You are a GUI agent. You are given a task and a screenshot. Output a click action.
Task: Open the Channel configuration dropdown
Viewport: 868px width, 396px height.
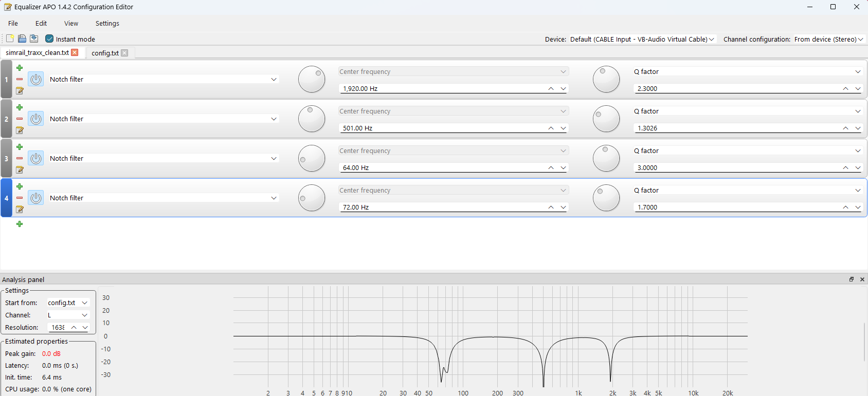(x=861, y=39)
